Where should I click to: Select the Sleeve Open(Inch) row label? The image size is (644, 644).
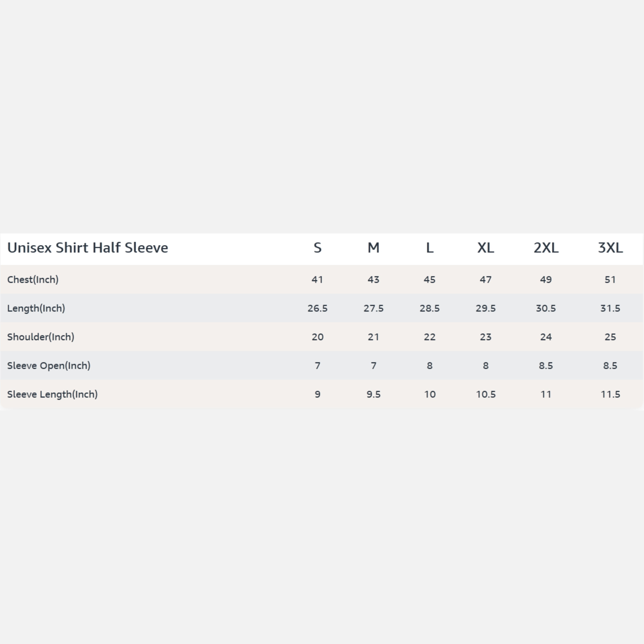49,366
